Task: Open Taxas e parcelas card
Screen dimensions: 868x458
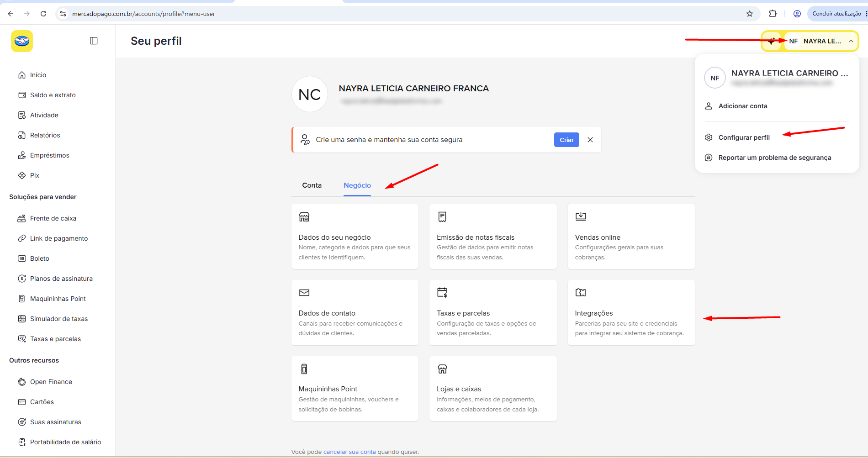Action: (x=493, y=312)
